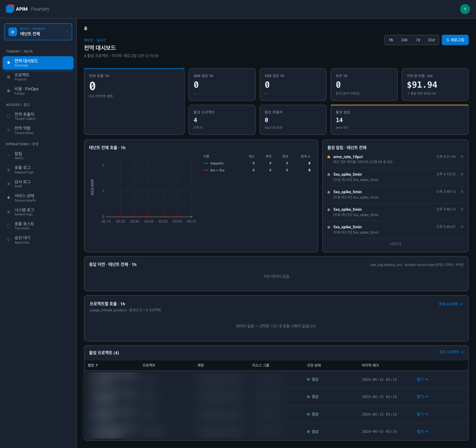Viewport: 476px width, 448px height.
Task: Click the orange status dot of error_rate_10pct
Action: tap(329, 157)
